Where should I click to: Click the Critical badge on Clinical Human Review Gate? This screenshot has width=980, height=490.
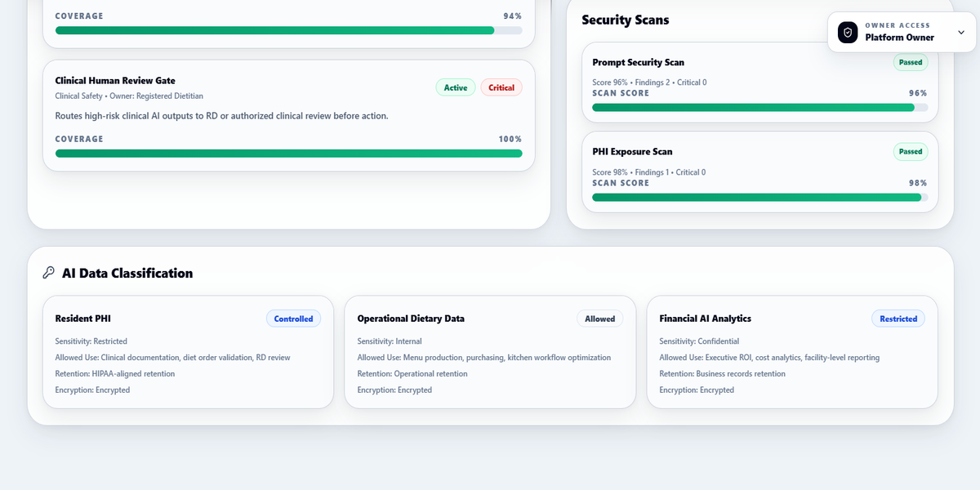pyautogui.click(x=501, y=87)
